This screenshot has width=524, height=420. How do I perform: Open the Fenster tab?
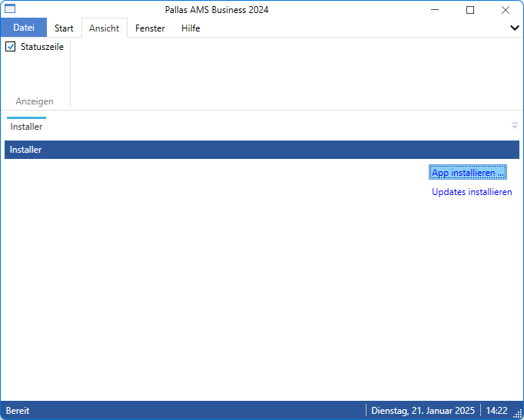point(150,28)
